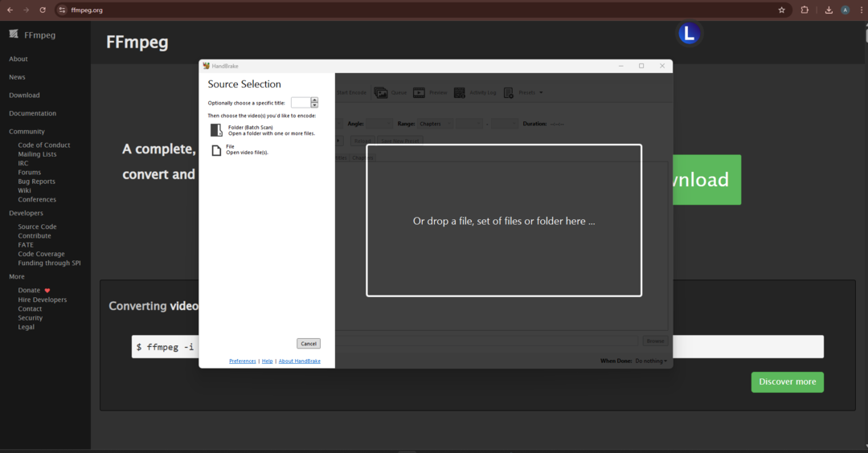The image size is (868, 453).
Task: Expand the Presets dropdown arrow
Action: click(541, 93)
